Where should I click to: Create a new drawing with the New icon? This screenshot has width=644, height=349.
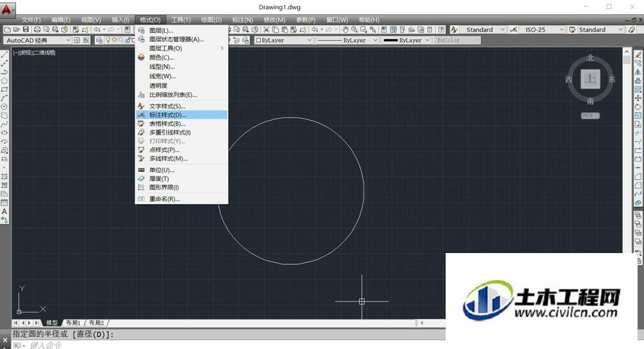pyautogui.click(x=7, y=30)
